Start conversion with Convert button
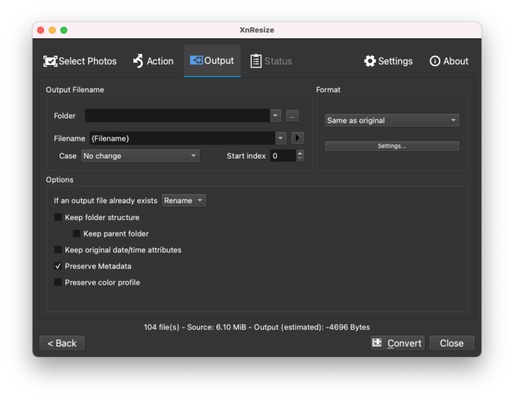 398,343
